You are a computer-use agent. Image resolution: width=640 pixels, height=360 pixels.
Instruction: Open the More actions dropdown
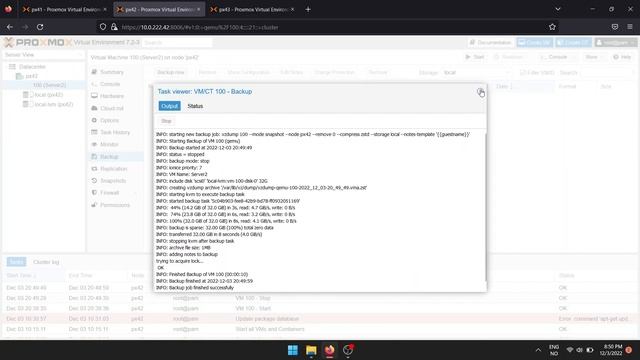[x=594, y=57]
